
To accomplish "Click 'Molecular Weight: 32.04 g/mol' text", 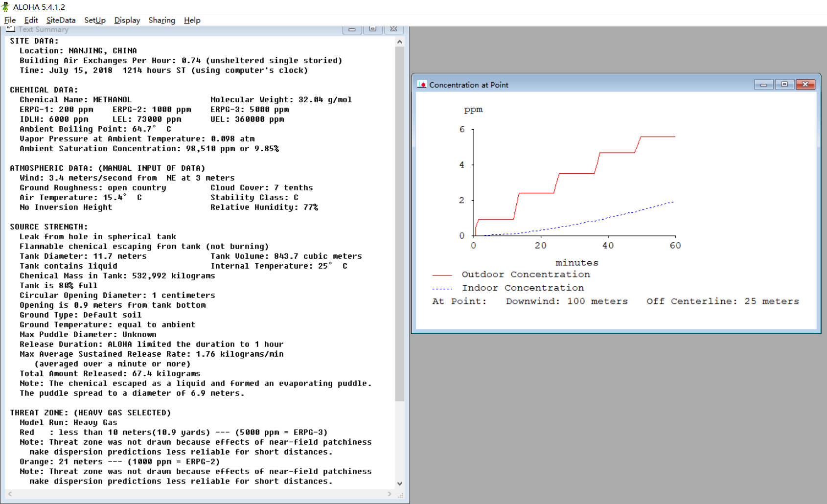I will point(281,100).
